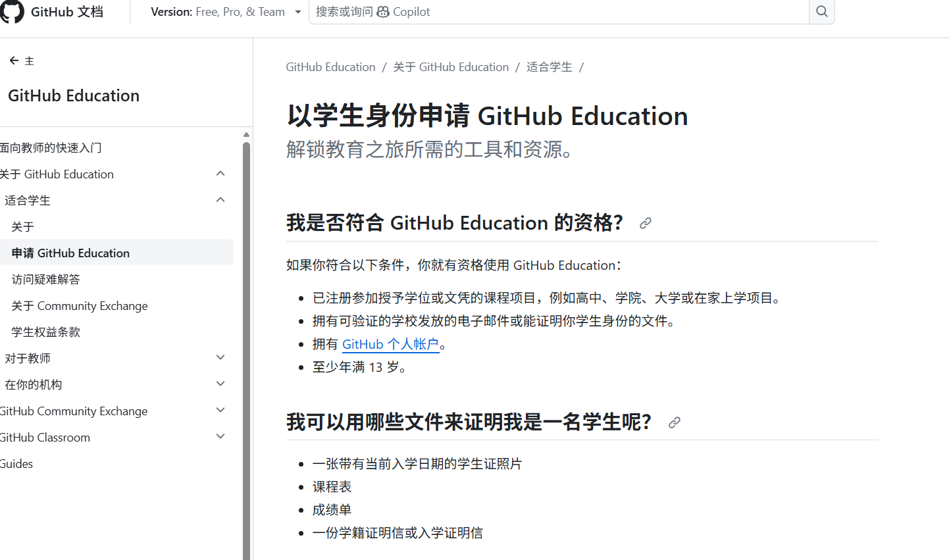Expand the 对于教师 sidebar section
Screen dimensions: 949x560
(220, 358)
